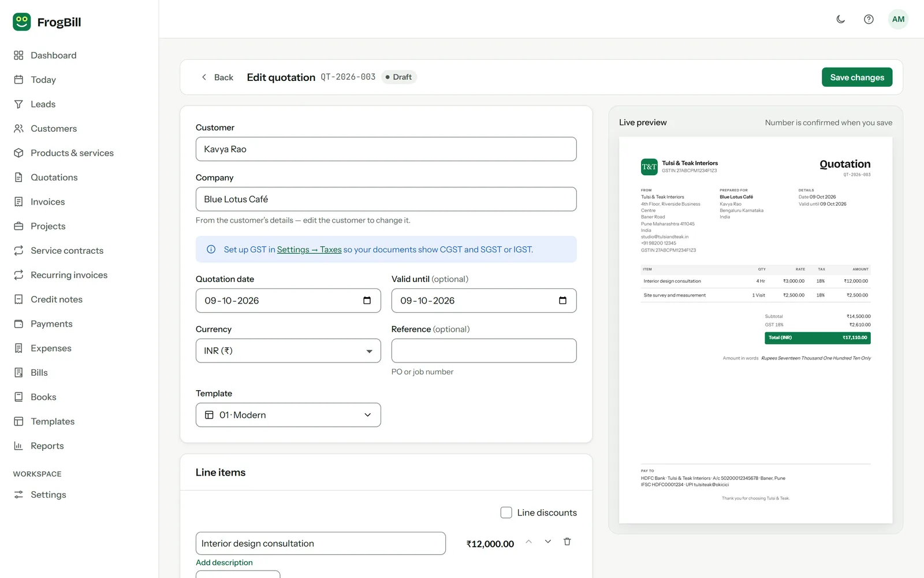Move line item up with arrow
Viewport: 924px width, 578px height.
(528, 542)
